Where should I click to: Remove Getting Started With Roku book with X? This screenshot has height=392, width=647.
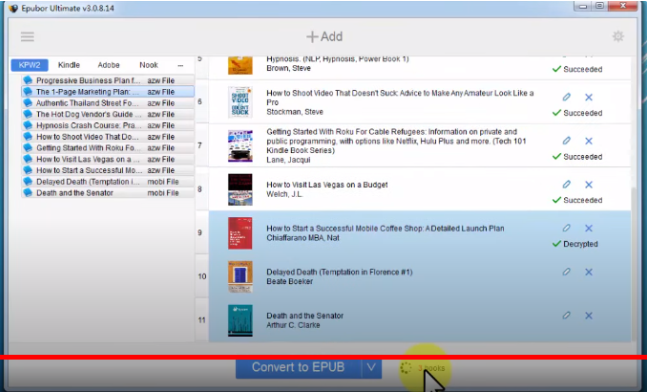point(589,141)
